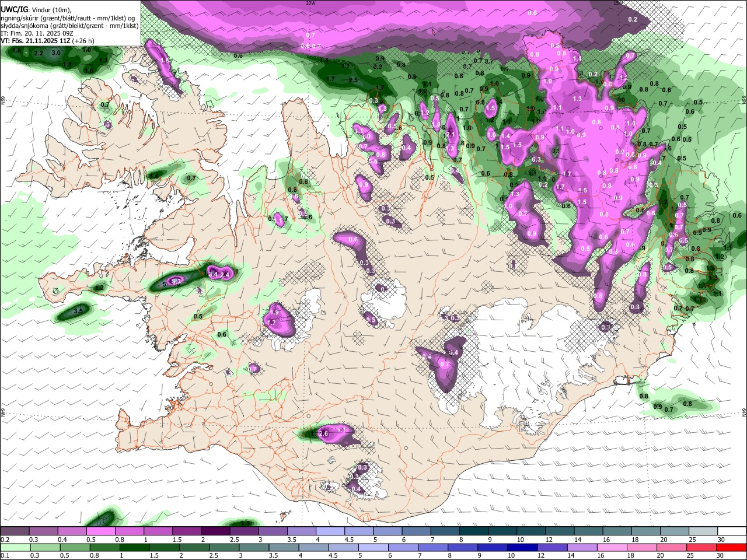Click the initial time 'IT: Fim. 20. 11. 2025 09Z'
The width and height of the screenshot is (747, 560).
[37, 33]
